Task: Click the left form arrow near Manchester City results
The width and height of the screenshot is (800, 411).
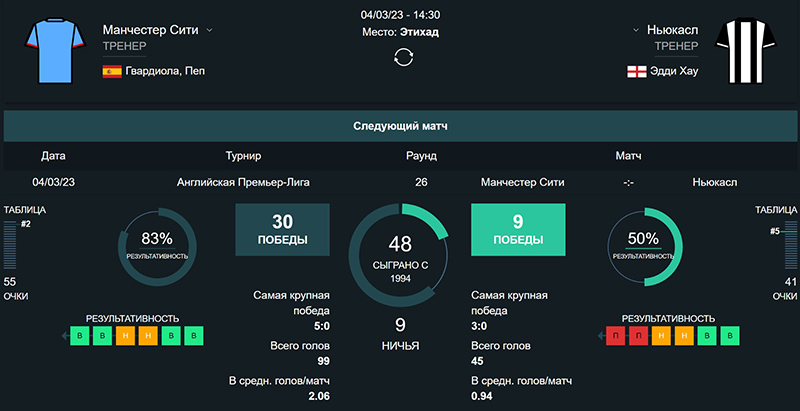Action: click(x=65, y=336)
